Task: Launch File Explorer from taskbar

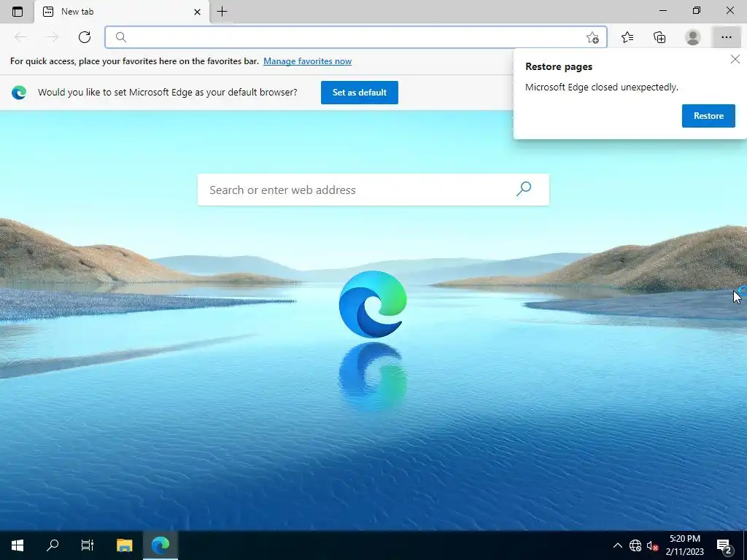Action: 124,545
